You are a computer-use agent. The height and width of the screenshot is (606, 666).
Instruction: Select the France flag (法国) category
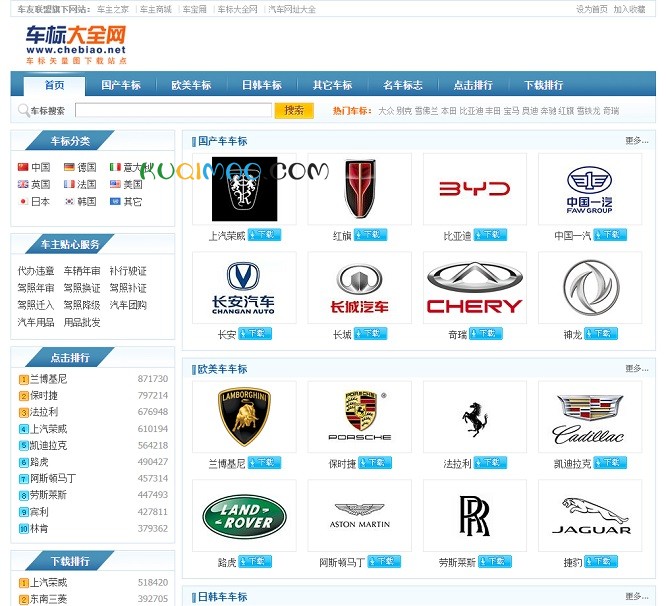coord(80,184)
